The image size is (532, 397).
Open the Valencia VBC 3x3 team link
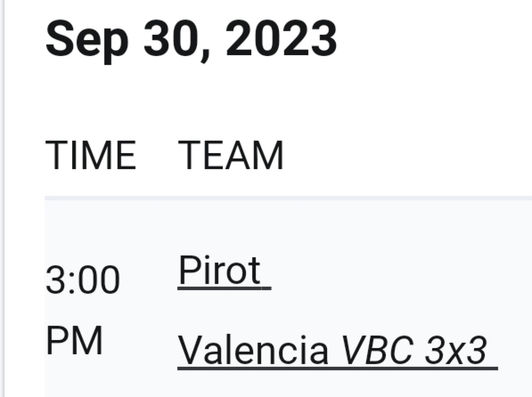[332, 350]
